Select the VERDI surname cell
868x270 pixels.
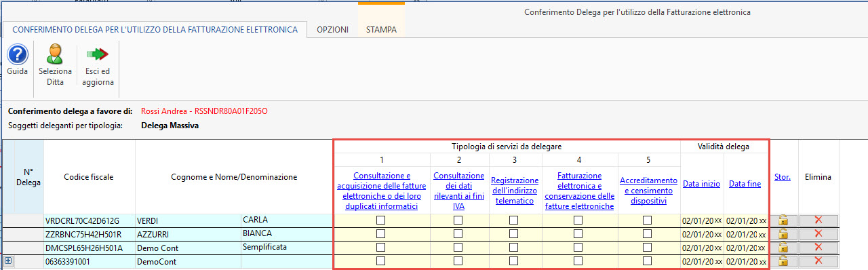[188, 220]
